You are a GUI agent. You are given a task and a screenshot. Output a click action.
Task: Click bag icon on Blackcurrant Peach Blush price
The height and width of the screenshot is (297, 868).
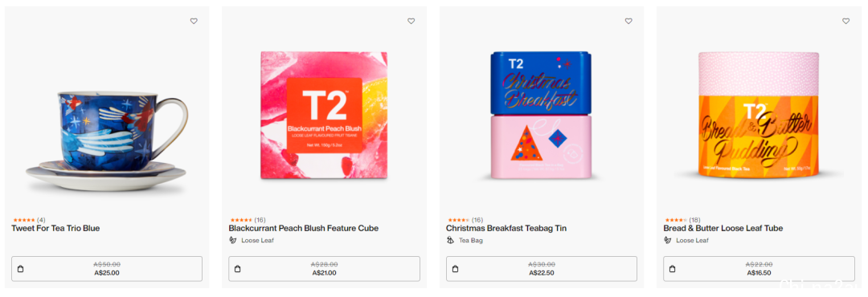(x=237, y=269)
